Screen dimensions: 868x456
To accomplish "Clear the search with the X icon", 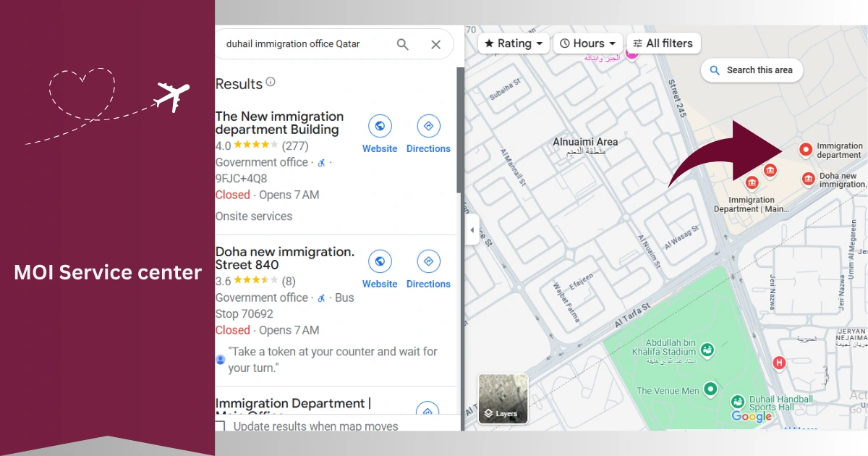I will (435, 44).
